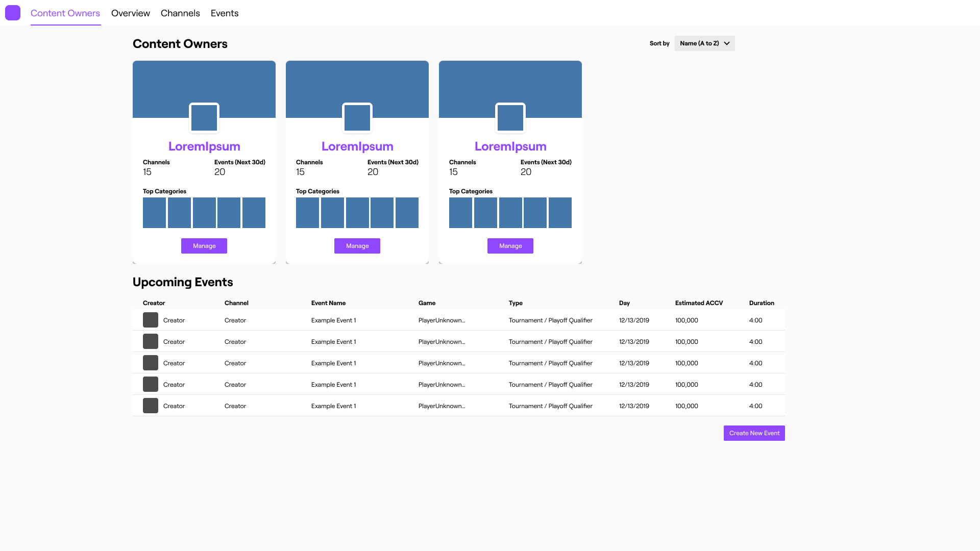The width and height of the screenshot is (980, 551).
Task: Click the purple app logo icon
Action: click(x=12, y=13)
